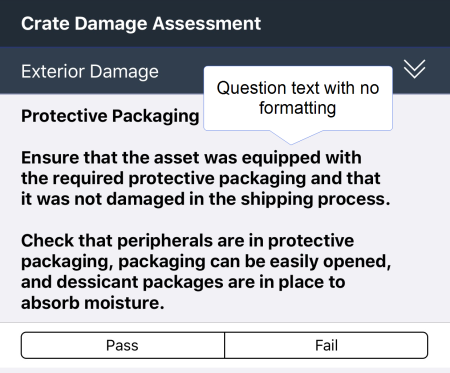Click the 'required protective packaging' text line
450x373 pixels.
[201, 178]
